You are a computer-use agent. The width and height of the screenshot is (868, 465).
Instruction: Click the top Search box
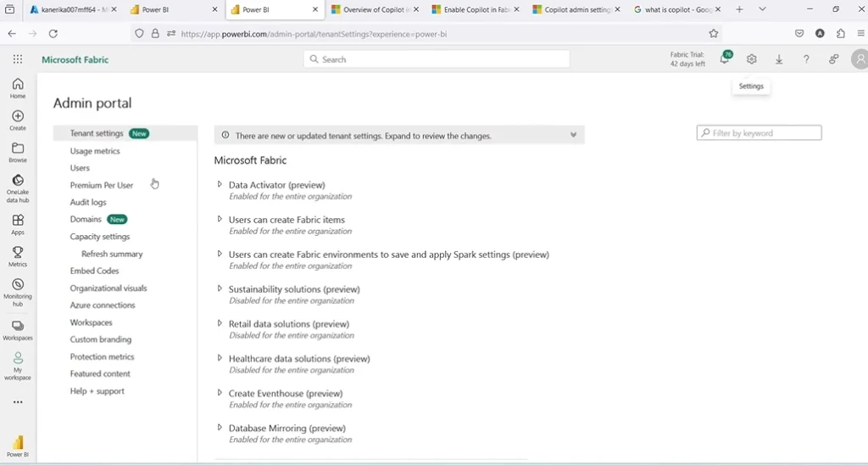tap(437, 59)
